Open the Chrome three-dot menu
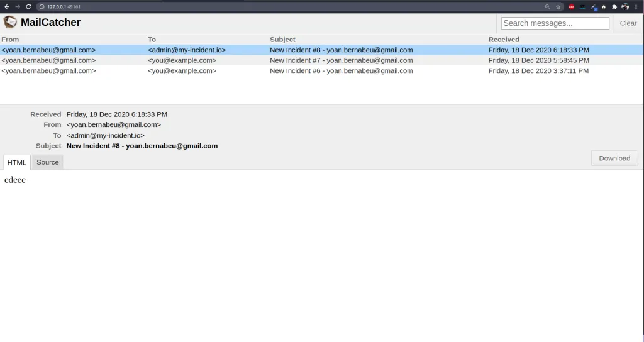This screenshot has height=342, width=644. [x=636, y=6]
